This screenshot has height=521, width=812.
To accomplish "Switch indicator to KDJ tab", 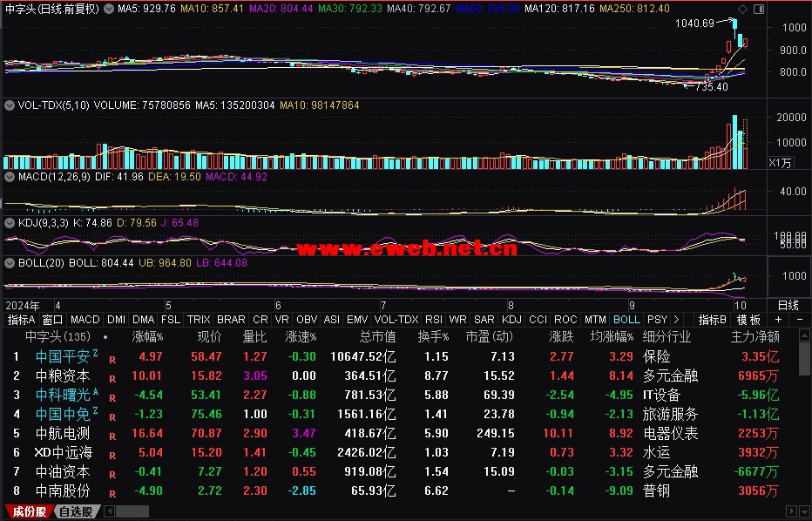I will tap(512, 320).
